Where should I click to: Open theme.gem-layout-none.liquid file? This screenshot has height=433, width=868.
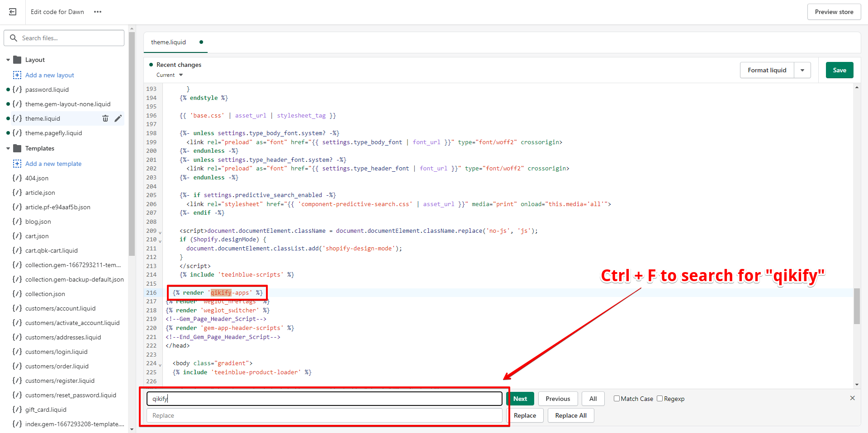point(68,104)
